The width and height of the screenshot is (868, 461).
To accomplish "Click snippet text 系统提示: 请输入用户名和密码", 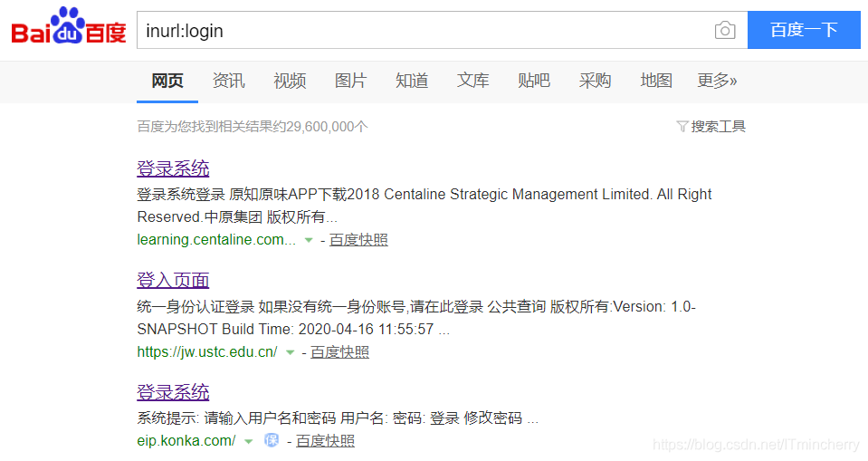I will pyautogui.click(x=236, y=418).
